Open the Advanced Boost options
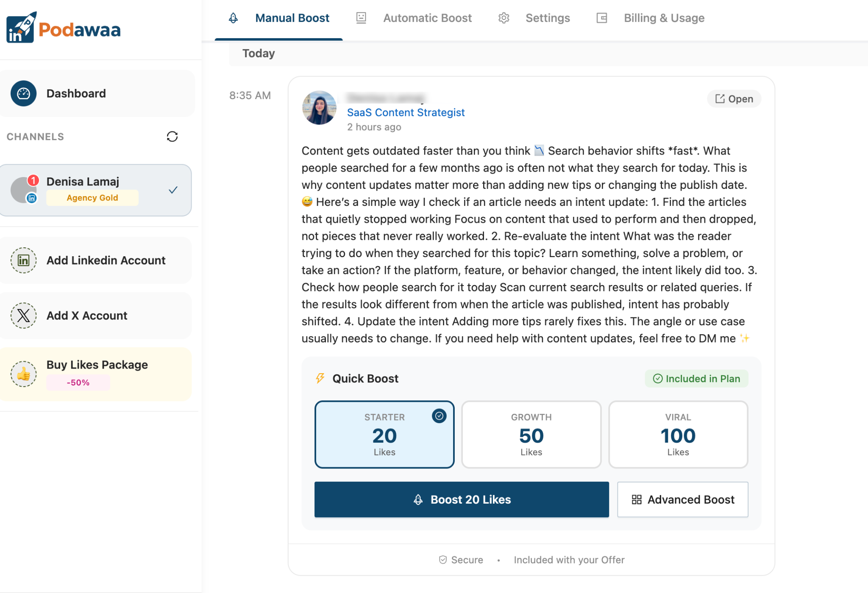Viewport: 868px width, 593px height. 682,499
